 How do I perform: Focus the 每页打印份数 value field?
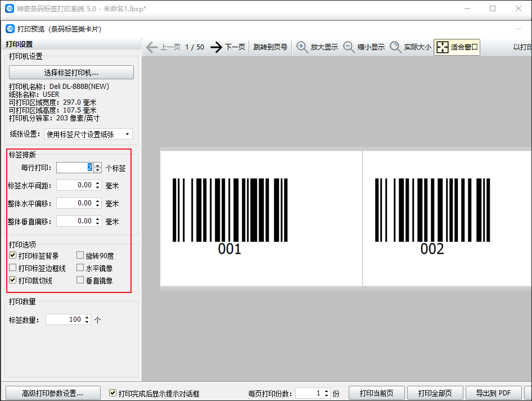[x=309, y=393]
